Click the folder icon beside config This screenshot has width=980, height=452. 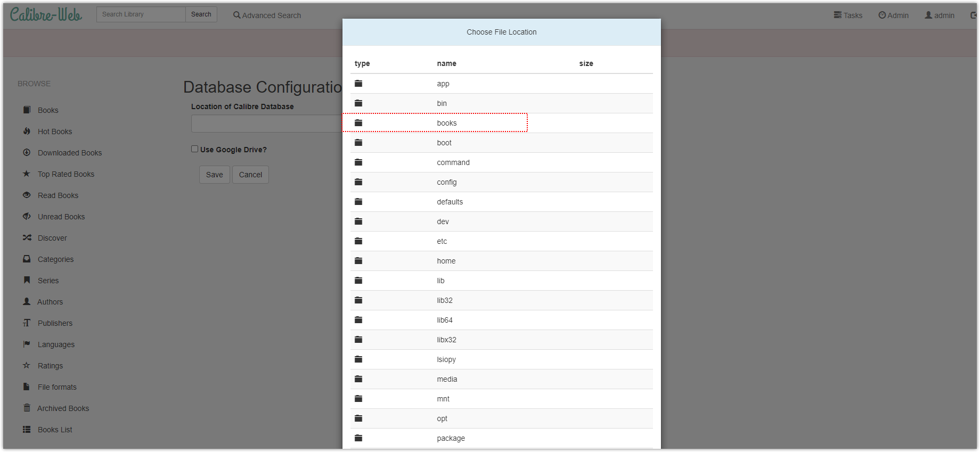pos(358,182)
